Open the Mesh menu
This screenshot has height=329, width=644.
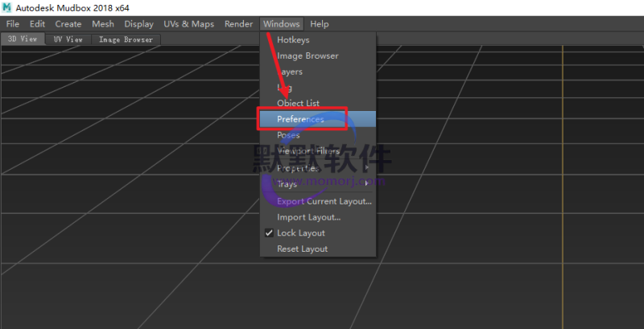tap(103, 24)
